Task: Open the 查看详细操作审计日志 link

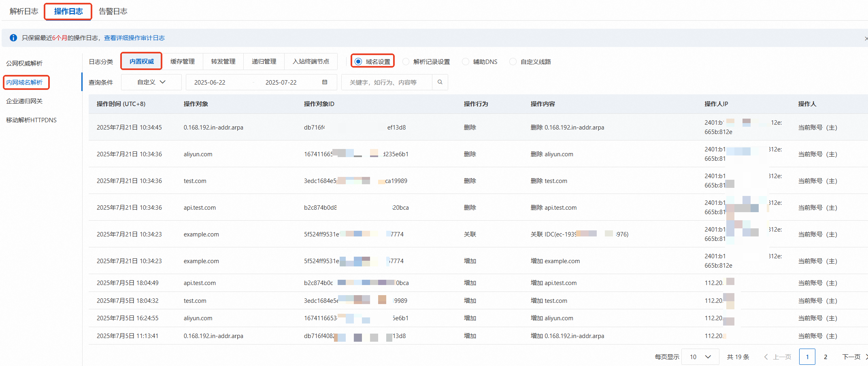Action: pos(134,38)
